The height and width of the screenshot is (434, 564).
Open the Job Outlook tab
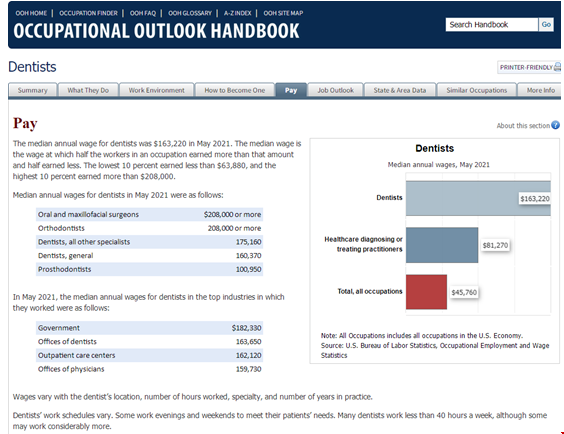tap(335, 90)
